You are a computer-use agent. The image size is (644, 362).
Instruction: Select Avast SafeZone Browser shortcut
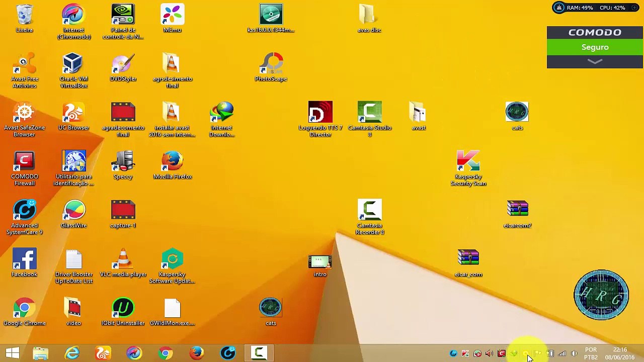(24, 119)
